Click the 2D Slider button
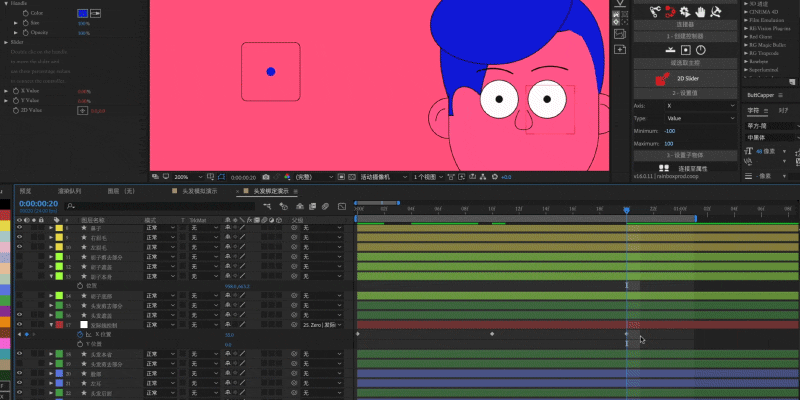The height and width of the screenshot is (400, 800). pyautogui.click(x=685, y=79)
